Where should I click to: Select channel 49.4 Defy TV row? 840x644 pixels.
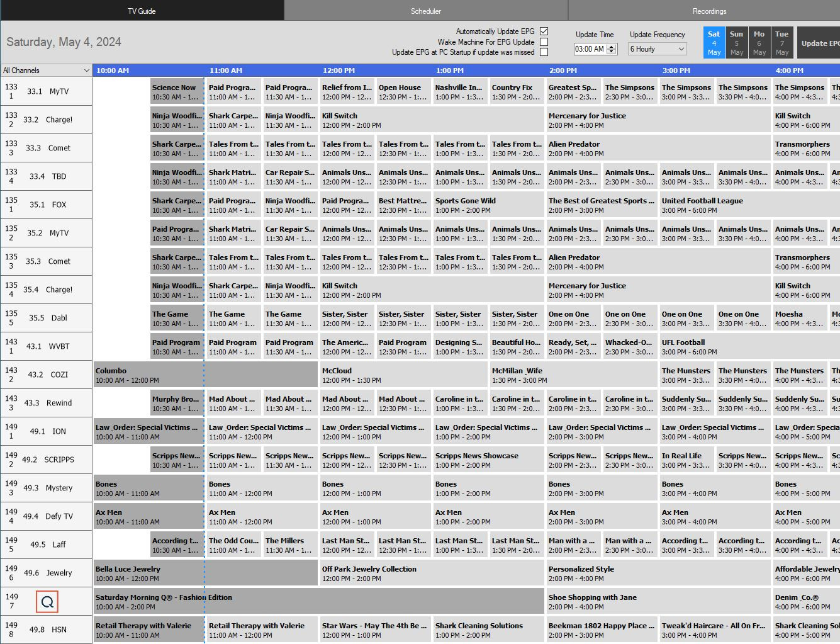point(46,516)
